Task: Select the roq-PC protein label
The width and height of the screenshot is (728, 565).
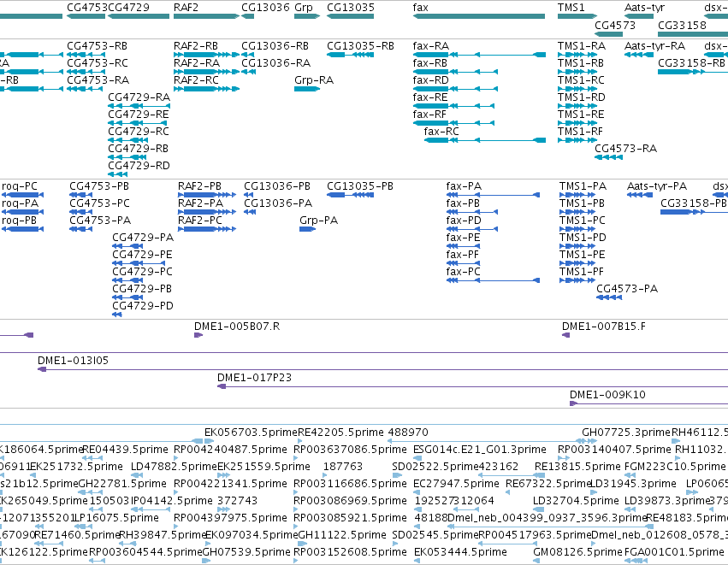Action: click(20, 186)
